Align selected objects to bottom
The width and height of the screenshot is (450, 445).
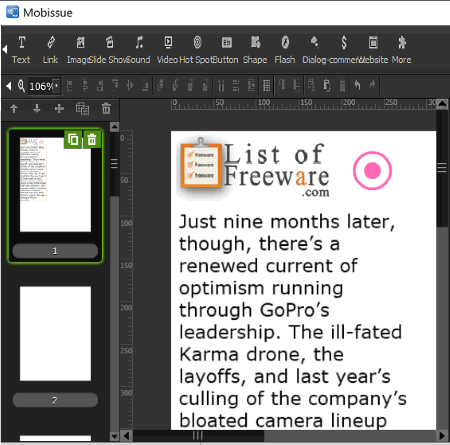(145, 85)
